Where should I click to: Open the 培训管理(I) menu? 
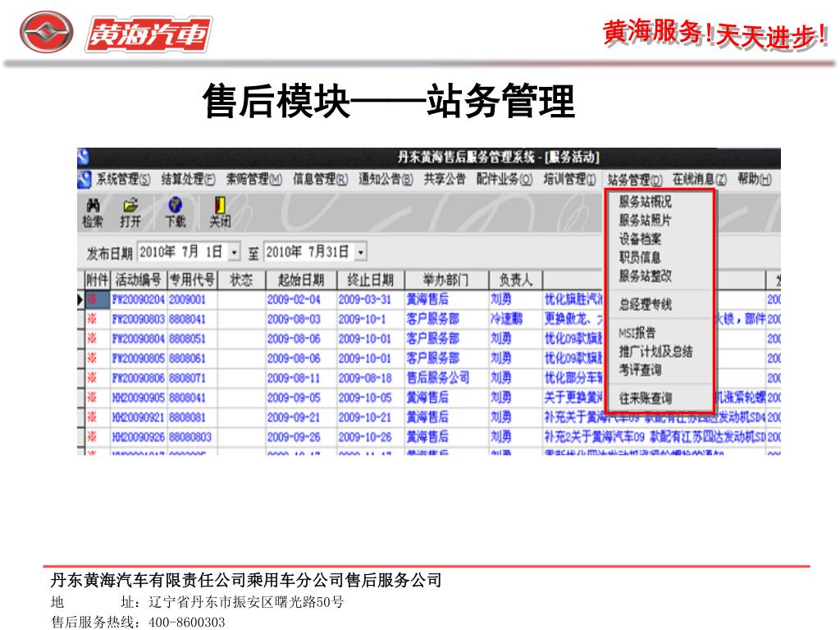click(x=569, y=179)
